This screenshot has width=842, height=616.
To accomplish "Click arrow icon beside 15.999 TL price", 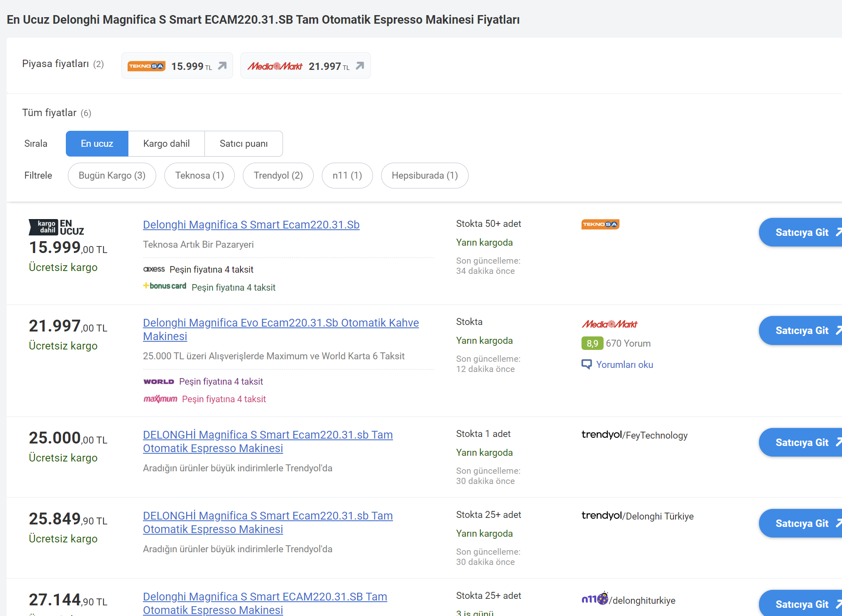I will coord(222,66).
